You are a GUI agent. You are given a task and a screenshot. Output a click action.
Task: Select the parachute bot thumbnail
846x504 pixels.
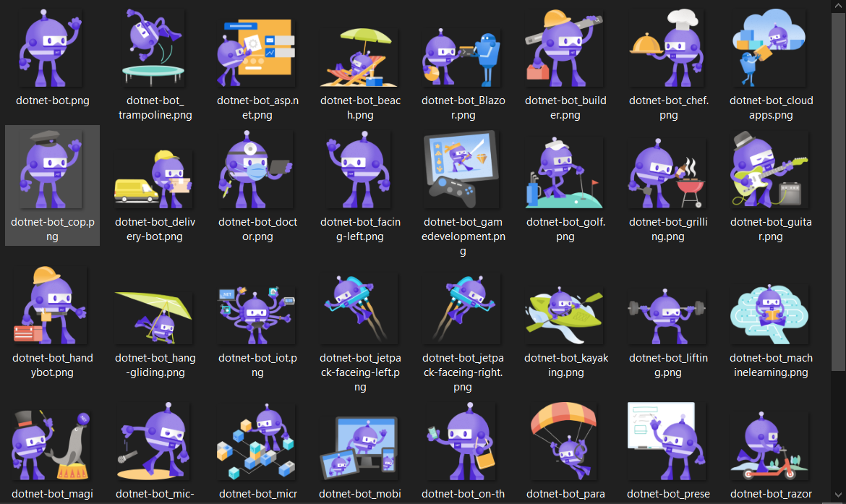[564, 441]
